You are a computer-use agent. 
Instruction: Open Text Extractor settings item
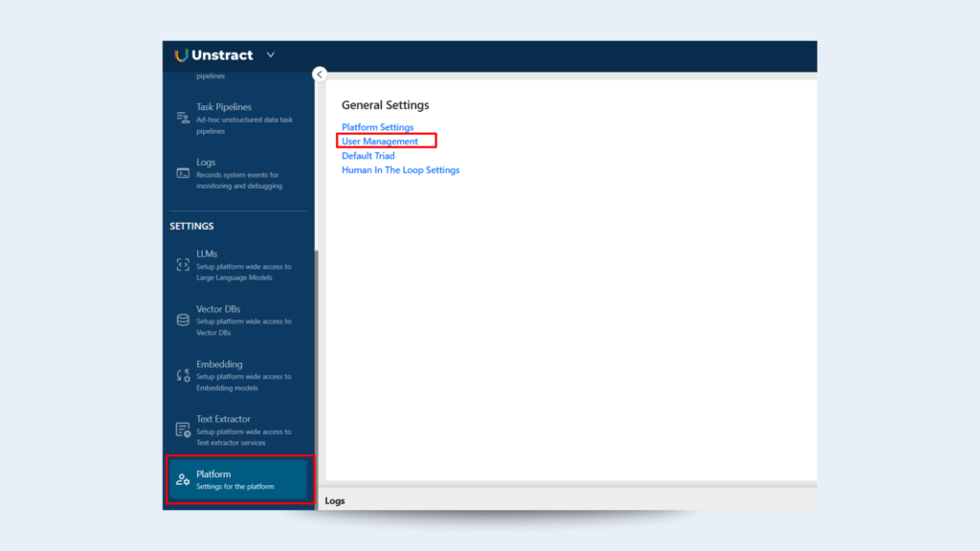point(238,430)
